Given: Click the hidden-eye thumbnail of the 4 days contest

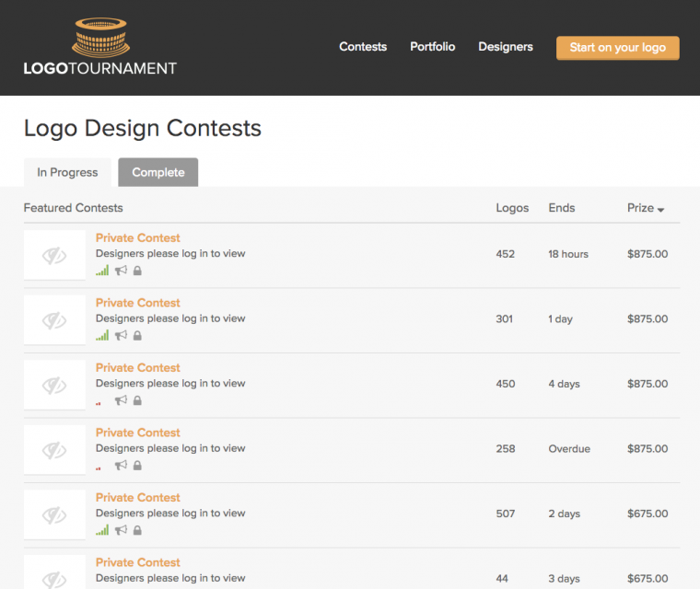Looking at the screenshot, I should (x=54, y=385).
